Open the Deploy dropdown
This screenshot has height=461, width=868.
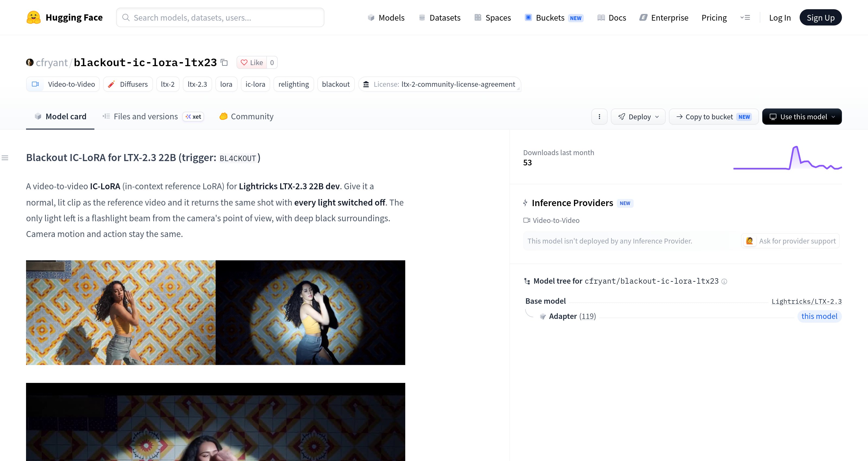(x=638, y=117)
